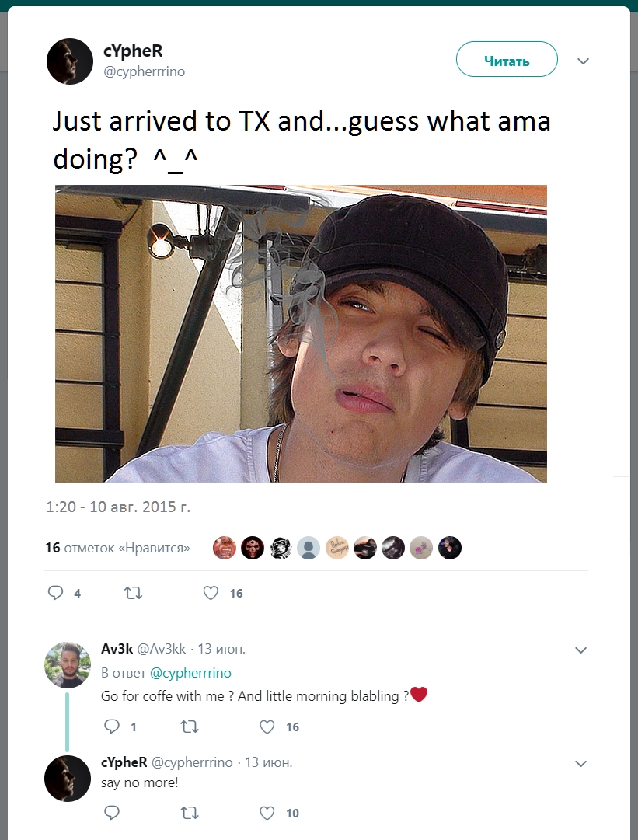638x840 pixels.
Task: Open the attached photo in the tweet
Action: coord(301,333)
